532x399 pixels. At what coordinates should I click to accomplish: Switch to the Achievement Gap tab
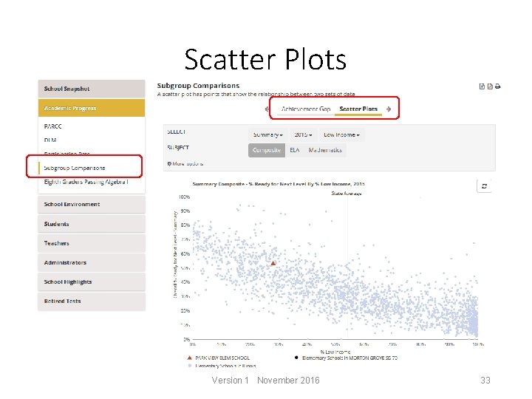(x=306, y=109)
